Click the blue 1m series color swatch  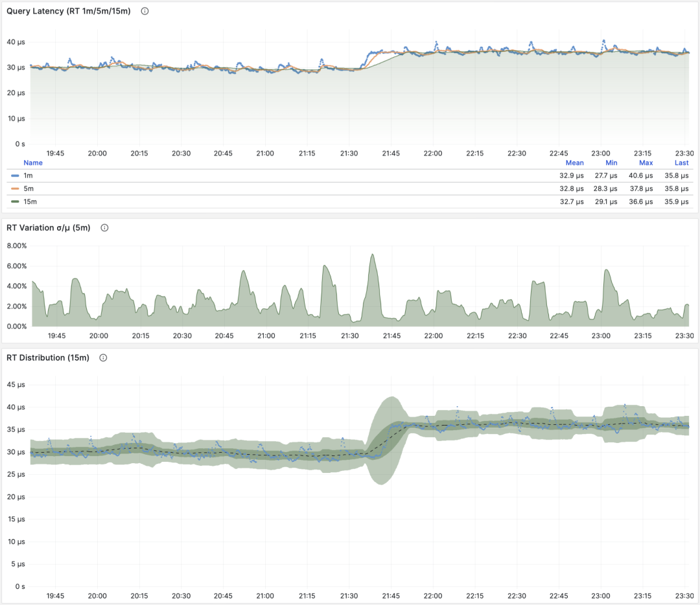(x=15, y=176)
